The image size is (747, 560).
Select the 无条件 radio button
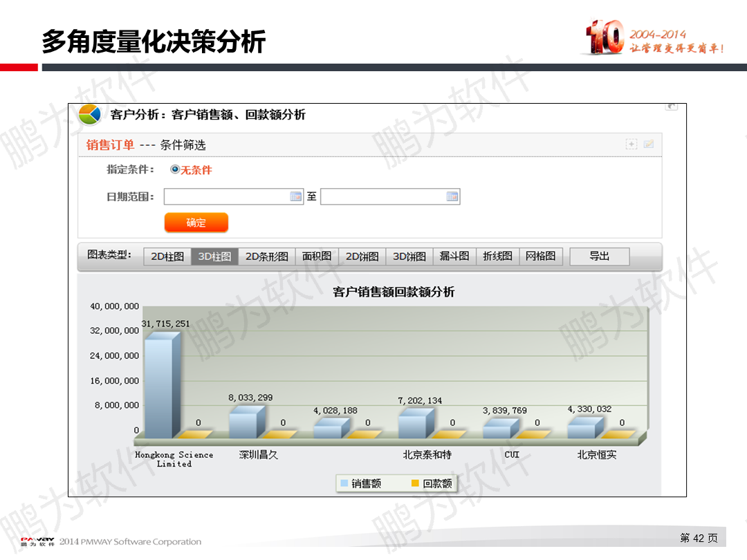[175, 169]
